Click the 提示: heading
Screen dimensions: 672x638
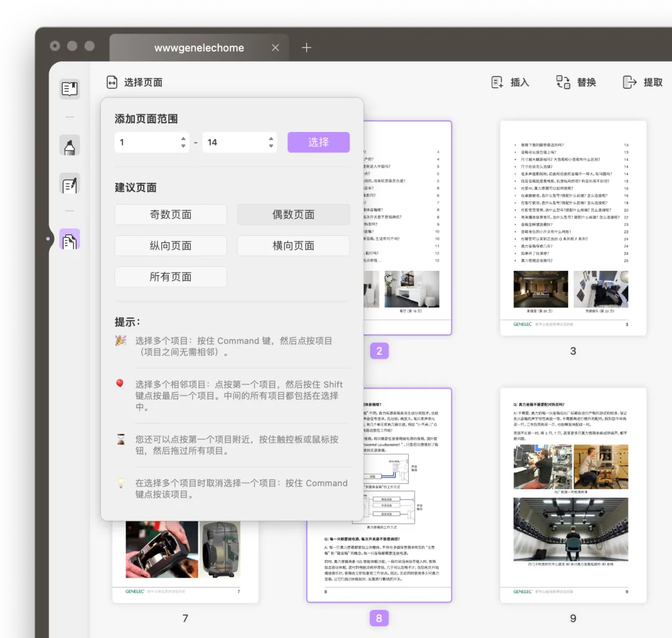[128, 322]
